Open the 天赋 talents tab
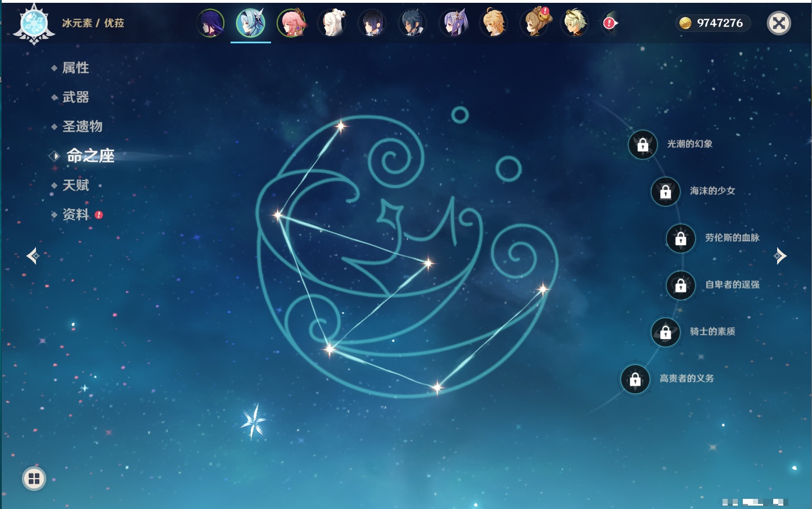 (75, 185)
